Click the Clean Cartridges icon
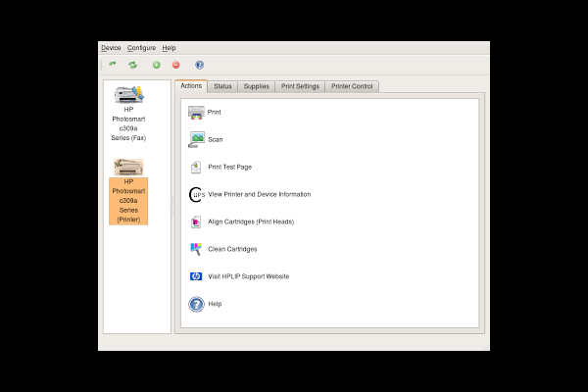 [196, 249]
